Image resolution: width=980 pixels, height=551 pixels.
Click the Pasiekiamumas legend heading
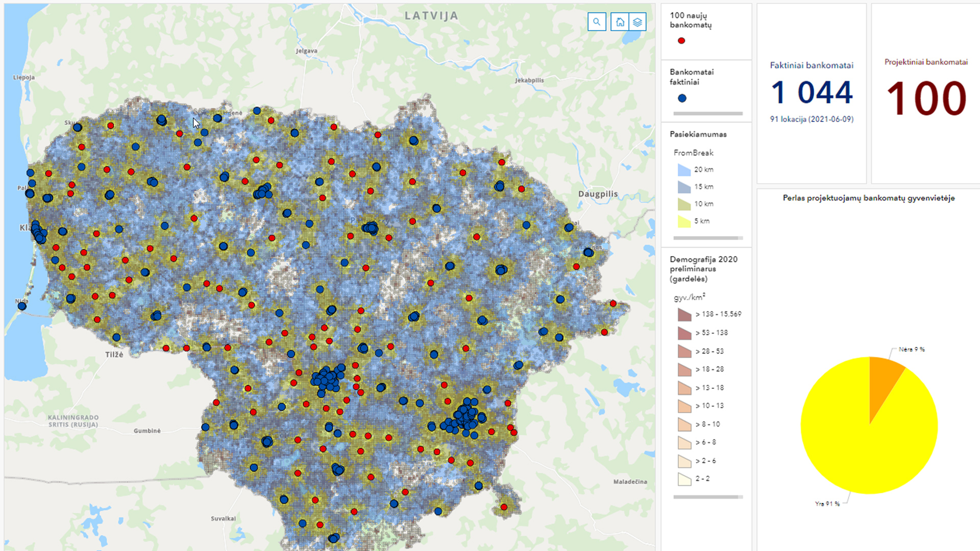[698, 134]
